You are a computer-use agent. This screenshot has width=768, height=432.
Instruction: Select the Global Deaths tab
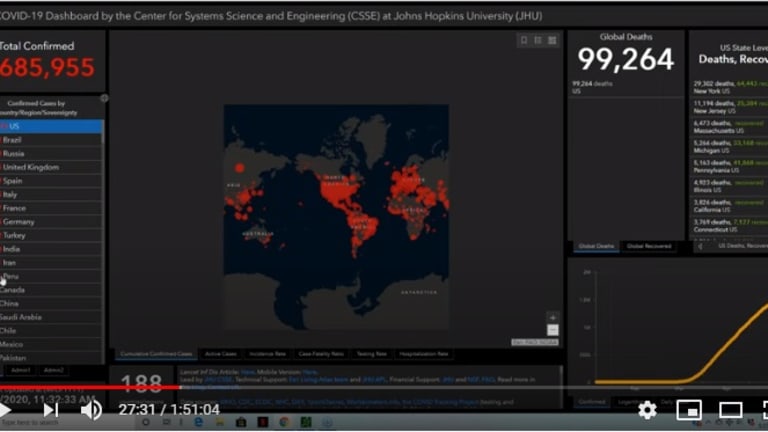(x=596, y=246)
